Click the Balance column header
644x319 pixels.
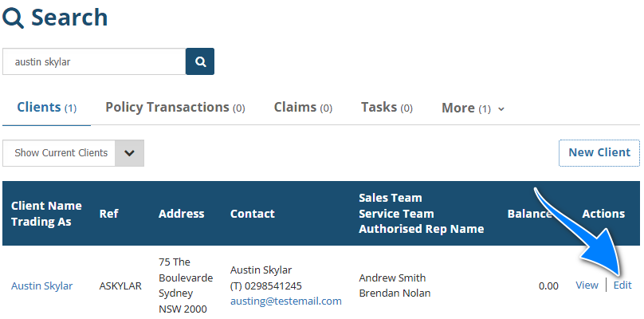coord(529,214)
